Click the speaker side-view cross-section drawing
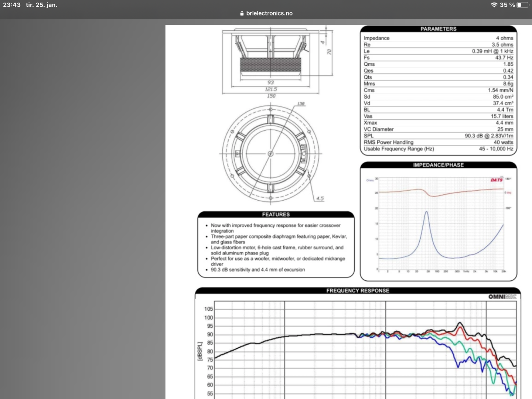This screenshot has width=532, height=399. pyautogui.click(x=270, y=55)
